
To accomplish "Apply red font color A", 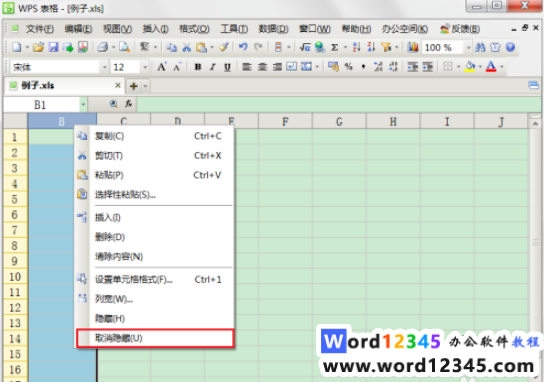I will 491,67.
